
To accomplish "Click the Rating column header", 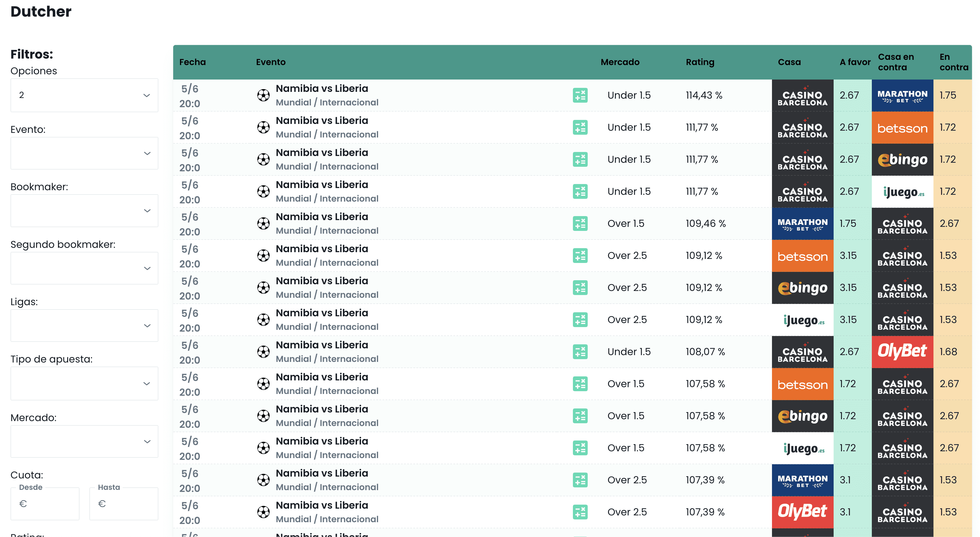I will [700, 62].
